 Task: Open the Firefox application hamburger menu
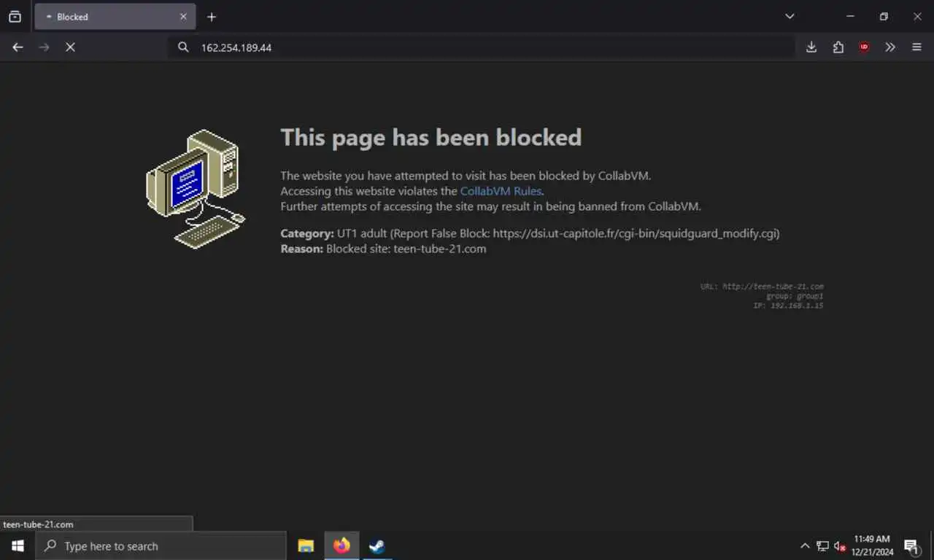tap(917, 47)
